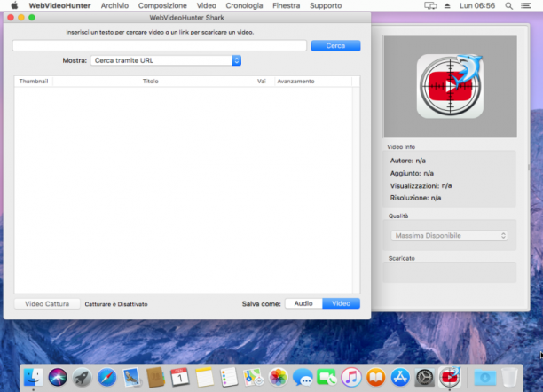This screenshot has width=543, height=392.
Task: Open the Massima Disponibile quality dropdown
Action: pyautogui.click(x=449, y=236)
